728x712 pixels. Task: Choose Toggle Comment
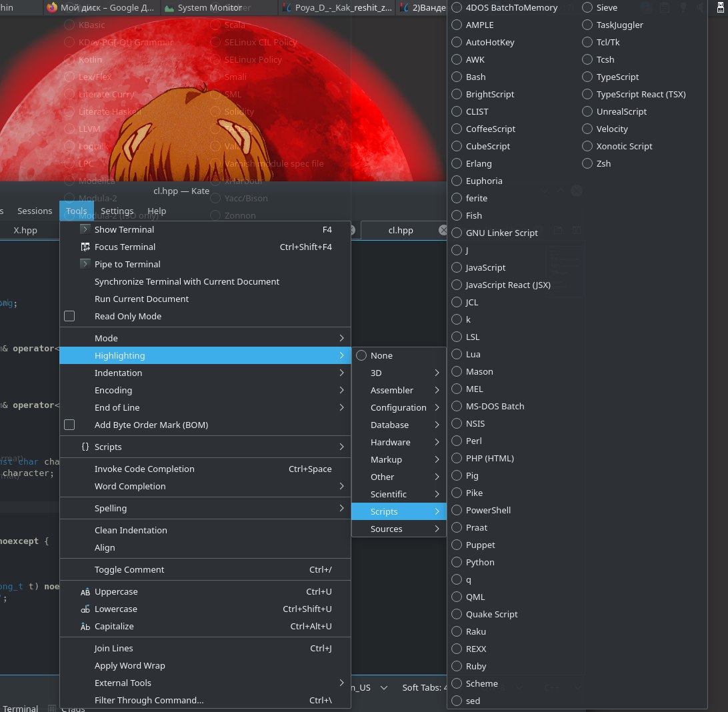click(205, 570)
